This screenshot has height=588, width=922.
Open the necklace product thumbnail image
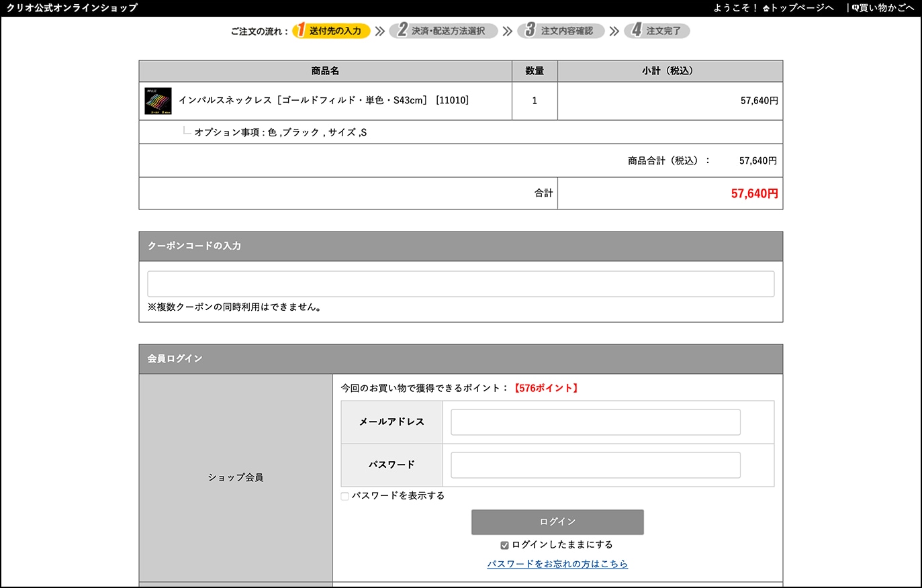point(158,101)
